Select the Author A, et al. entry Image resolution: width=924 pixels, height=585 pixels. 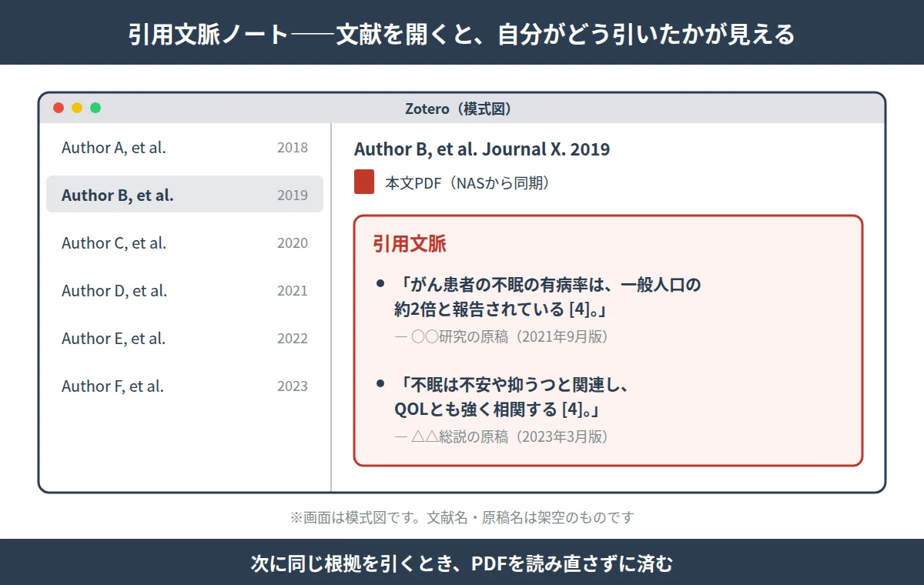click(x=185, y=148)
